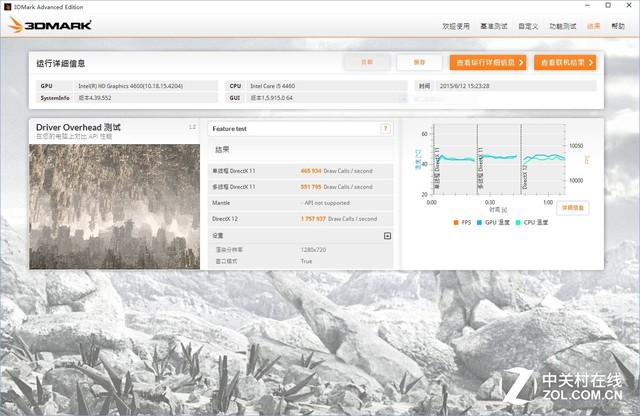Viewport: 640px width, 416px height.
Task: Click the 目录 button
Action: tap(366, 62)
